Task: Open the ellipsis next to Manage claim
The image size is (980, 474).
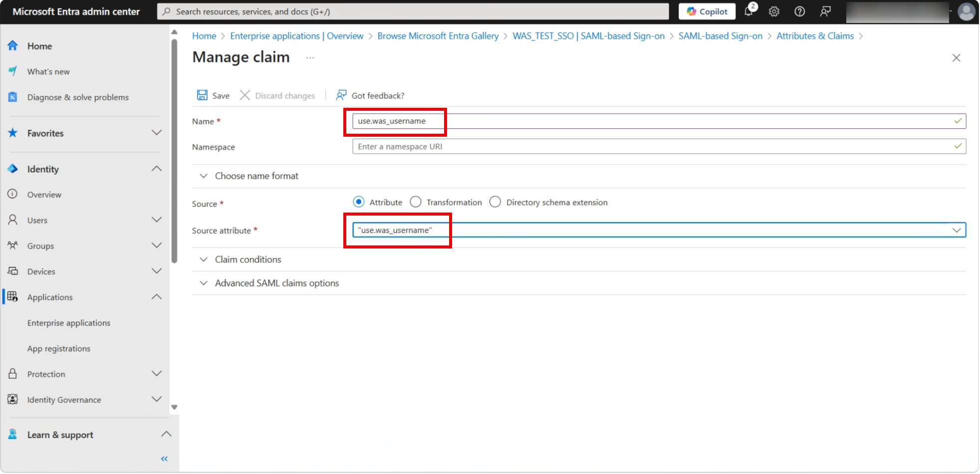Action: click(x=310, y=58)
